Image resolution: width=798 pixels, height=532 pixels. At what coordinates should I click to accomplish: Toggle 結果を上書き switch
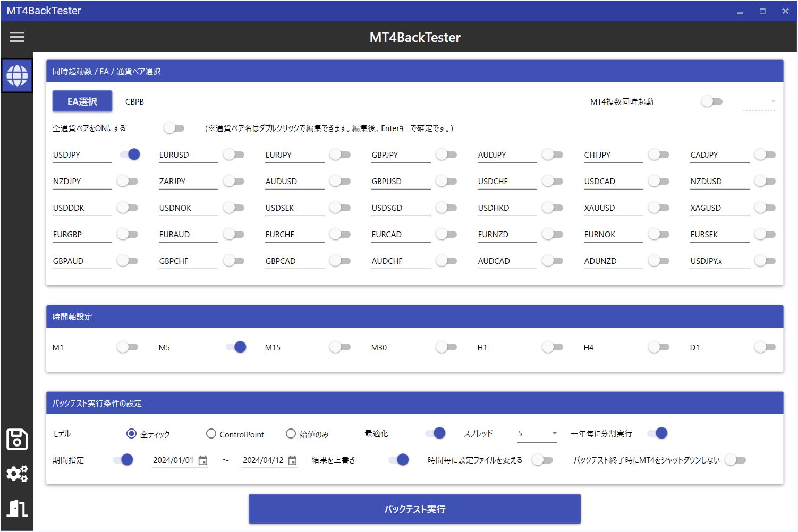click(x=398, y=460)
